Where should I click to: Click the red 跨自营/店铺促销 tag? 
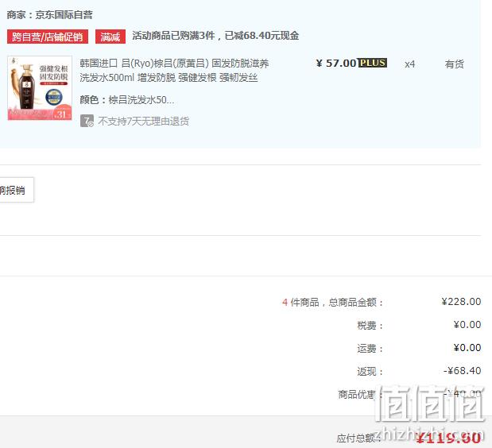(48, 37)
